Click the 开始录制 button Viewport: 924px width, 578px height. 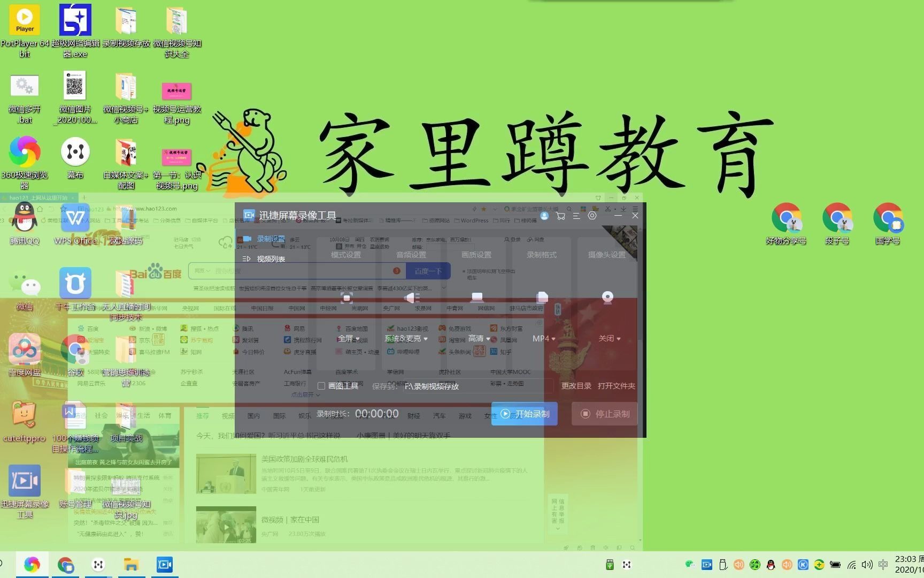coord(525,414)
